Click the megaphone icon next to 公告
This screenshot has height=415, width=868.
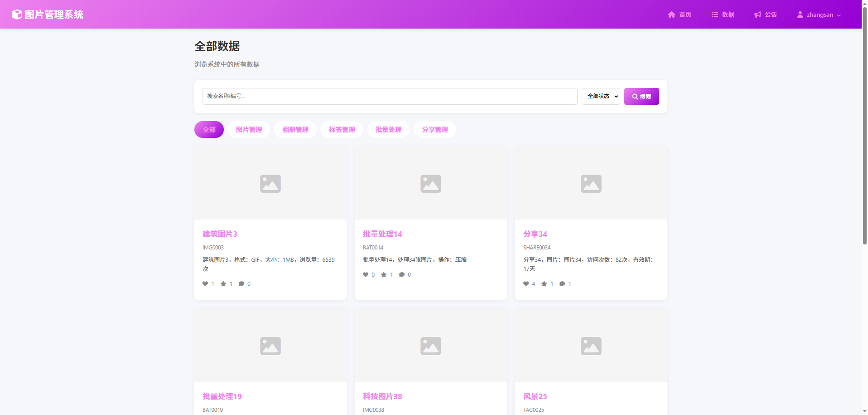point(757,15)
